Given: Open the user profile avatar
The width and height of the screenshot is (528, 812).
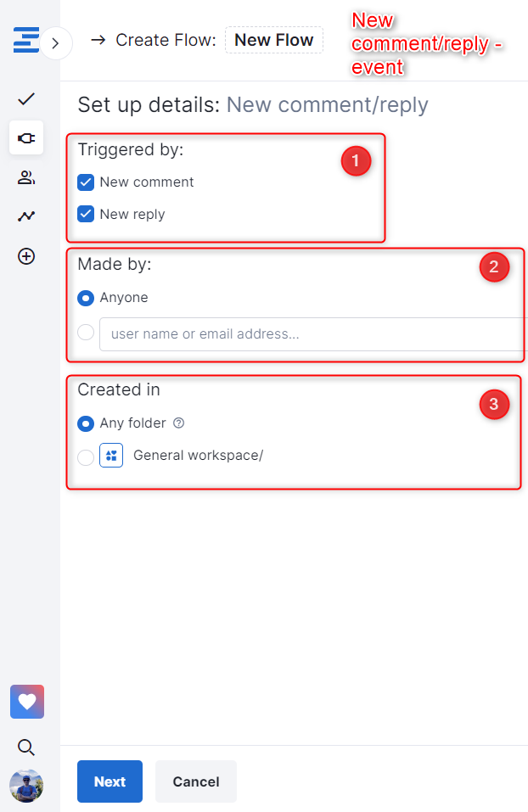Looking at the screenshot, I should coord(26,786).
